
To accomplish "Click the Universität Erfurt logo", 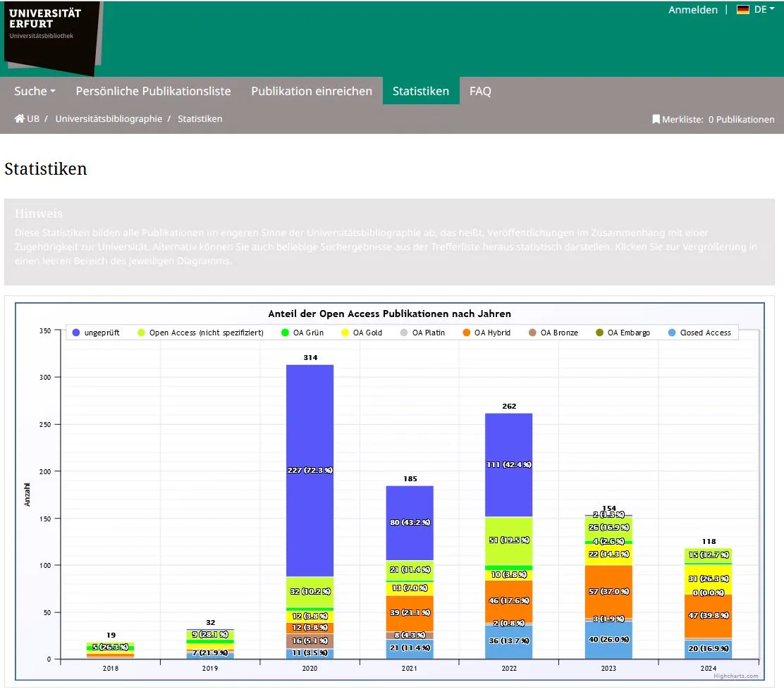I will coord(51,35).
